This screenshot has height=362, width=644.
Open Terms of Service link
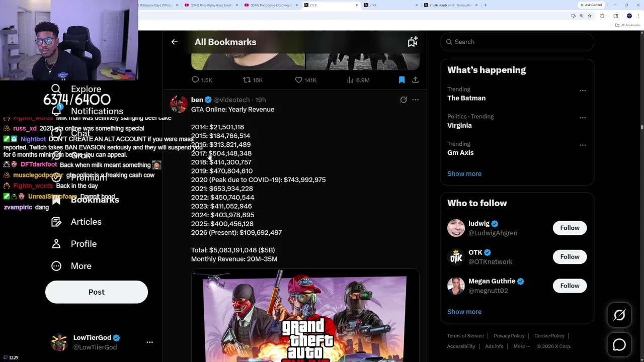[x=465, y=336]
